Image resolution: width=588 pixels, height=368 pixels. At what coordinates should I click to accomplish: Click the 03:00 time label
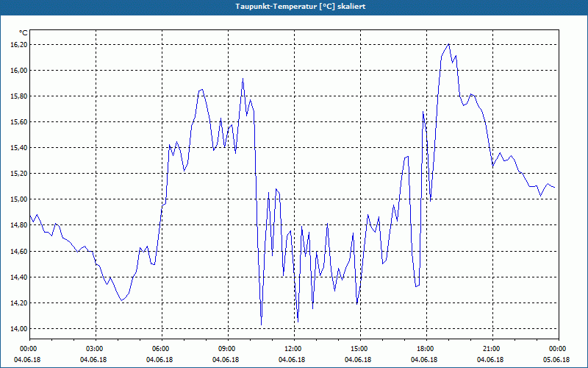96,349
